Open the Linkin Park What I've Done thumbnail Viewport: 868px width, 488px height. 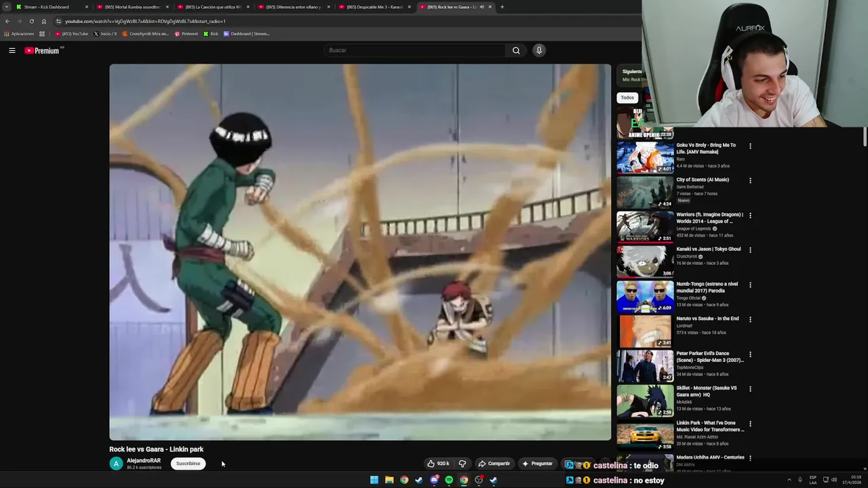pos(645,435)
